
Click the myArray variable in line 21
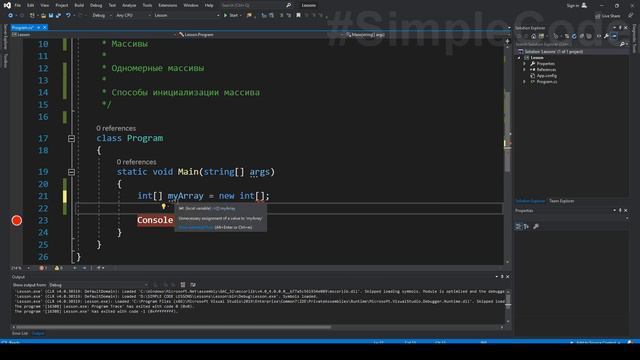click(x=185, y=196)
